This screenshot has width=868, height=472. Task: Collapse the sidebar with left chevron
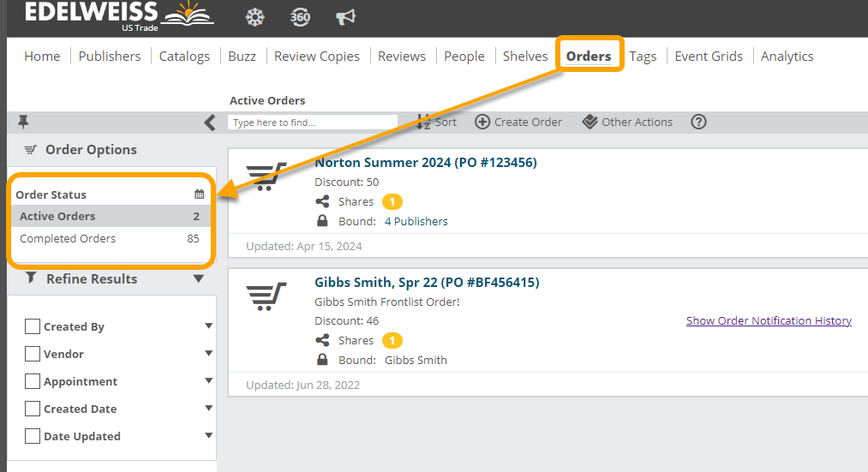click(209, 122)
